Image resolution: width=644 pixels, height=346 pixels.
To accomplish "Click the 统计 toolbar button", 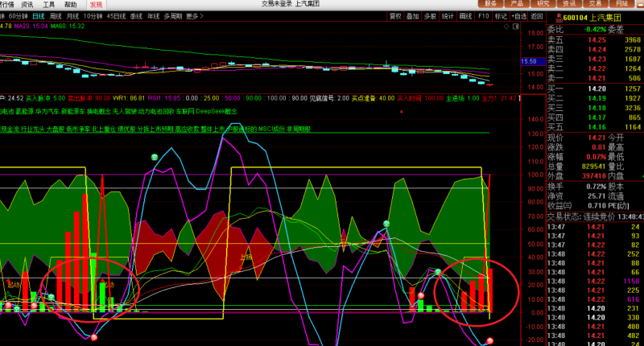I will [x=448, y=16].
